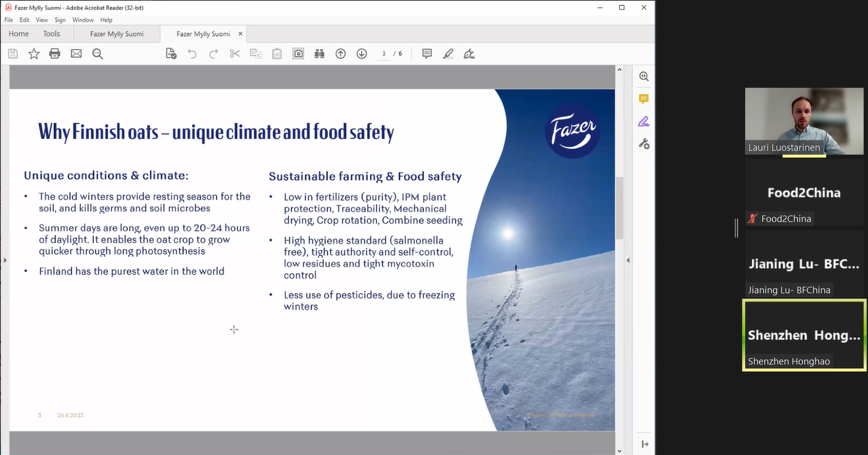Send file by email envelope icon
Image resolution: width=868 pixels, height=455 pixels.
[76, 54]
